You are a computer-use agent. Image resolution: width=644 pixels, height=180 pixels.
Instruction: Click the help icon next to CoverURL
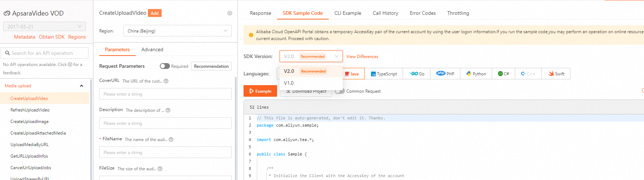(166, 81)
